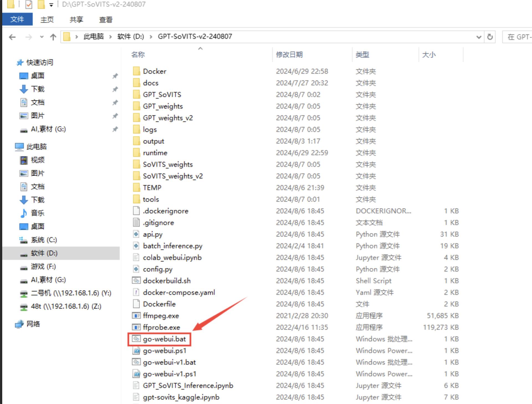Click chevron after 软件 (D:) in breadcrumb
Image resolution: width=532 pixels, height=404 pixels.
tap(151, 37)
